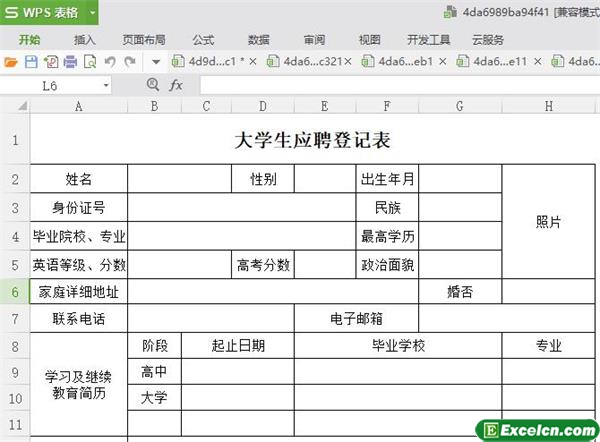Open the Insert Function fx button
The height and width of the screenshot is (442, 600).
coord(176,85)
